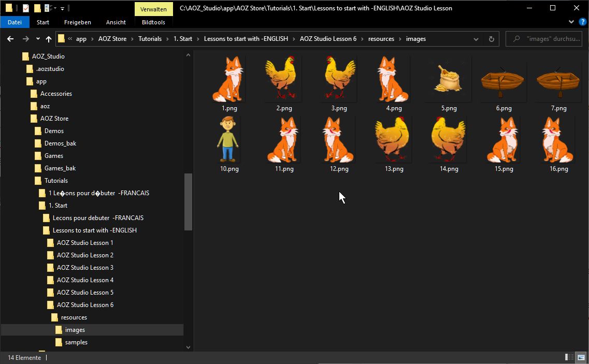Open the blue Help icon
Screen dimensions: 589x364
(x=582, y=22)
